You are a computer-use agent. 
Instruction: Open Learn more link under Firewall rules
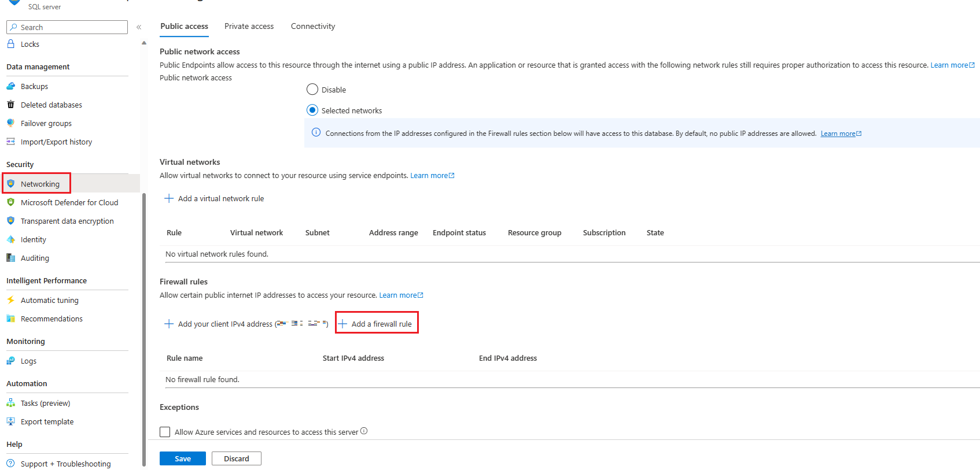(401, 295)
